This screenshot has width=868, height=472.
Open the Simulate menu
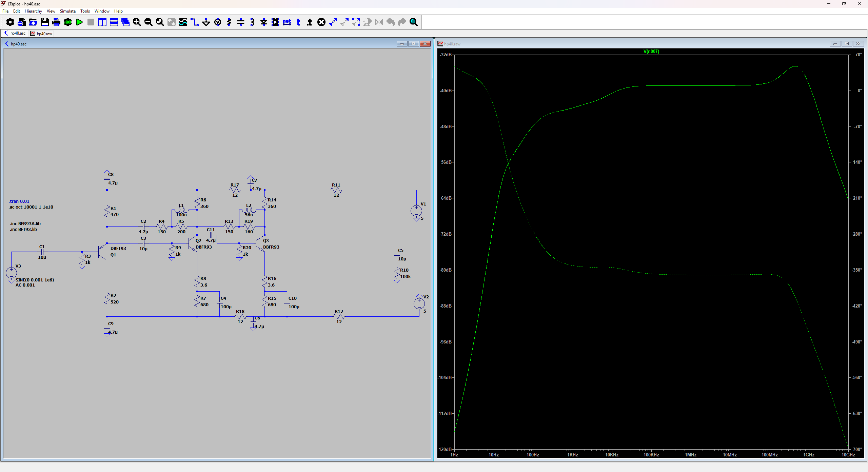pos(67,11)
